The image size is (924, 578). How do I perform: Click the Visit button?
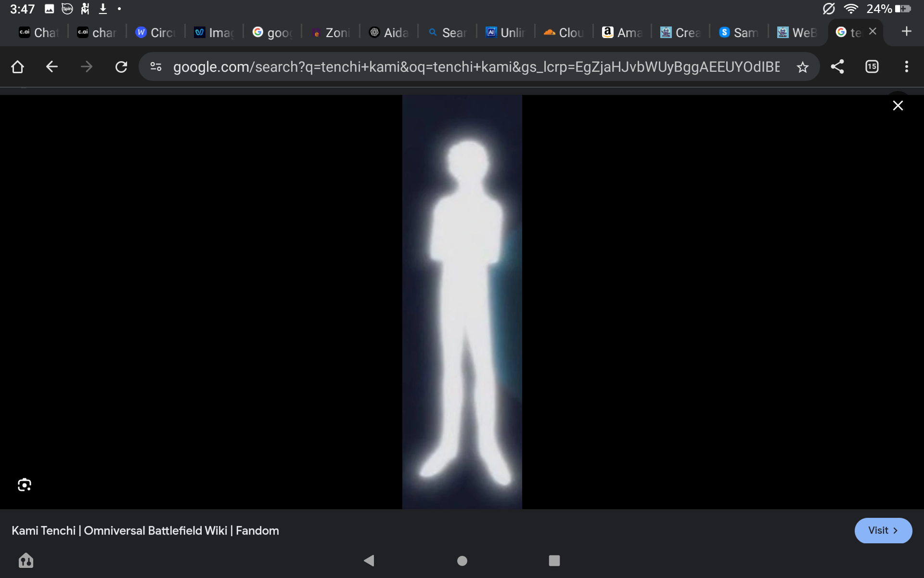[883, 530]
